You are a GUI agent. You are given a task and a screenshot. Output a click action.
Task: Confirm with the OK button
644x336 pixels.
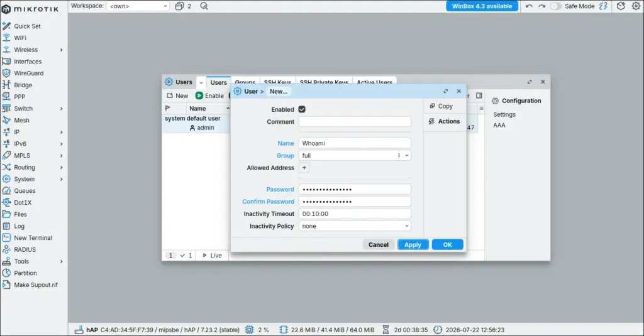pyautogui.click(x=447, y=244)
